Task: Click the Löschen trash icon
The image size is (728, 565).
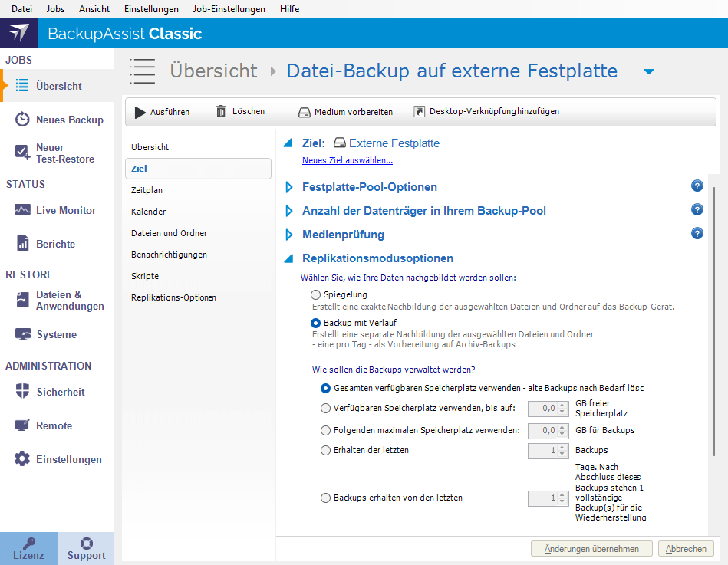Action: 222,111
